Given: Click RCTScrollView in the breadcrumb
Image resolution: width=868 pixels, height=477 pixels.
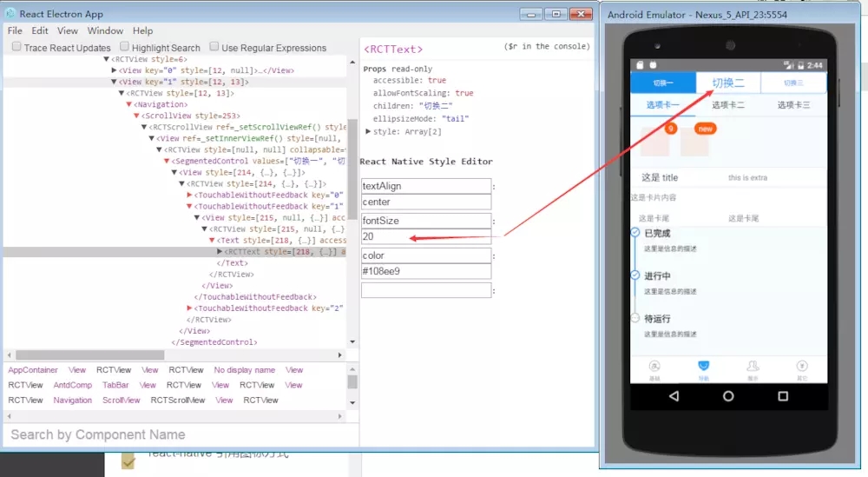Looking at the screenshot, I should (178, 400).
